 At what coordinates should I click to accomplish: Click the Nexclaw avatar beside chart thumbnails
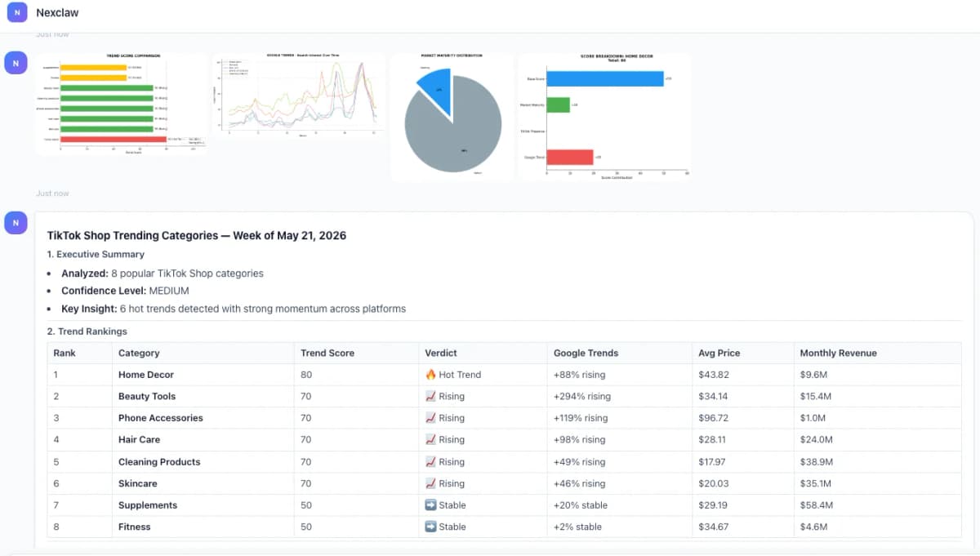tap(16, 62)
